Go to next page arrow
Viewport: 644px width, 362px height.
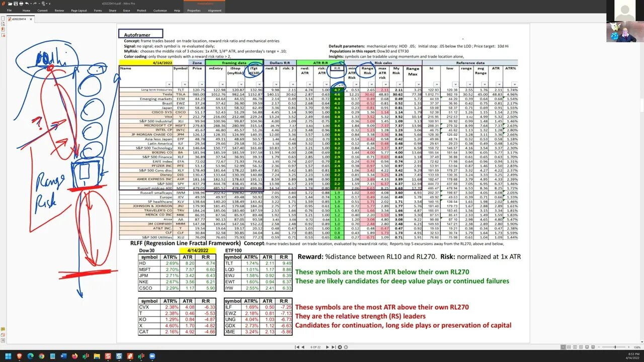tap(328, 347)
